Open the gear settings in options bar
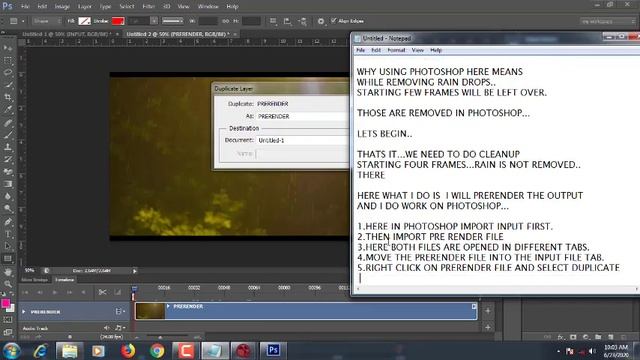640x360 pixels. [x=321, y=21]
